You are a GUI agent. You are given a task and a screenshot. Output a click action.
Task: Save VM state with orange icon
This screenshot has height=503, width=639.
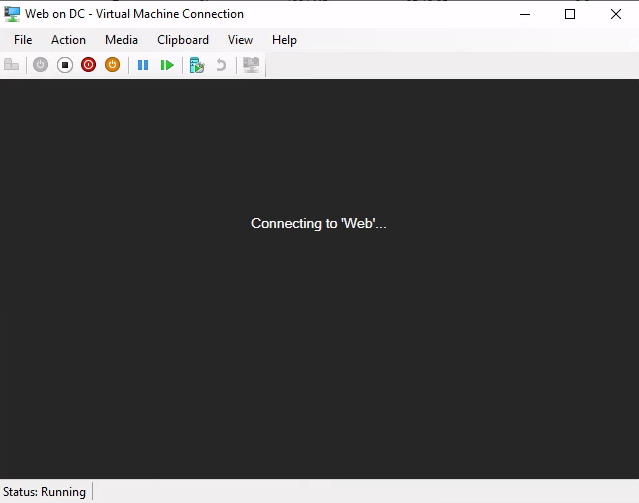click(112, 65)
